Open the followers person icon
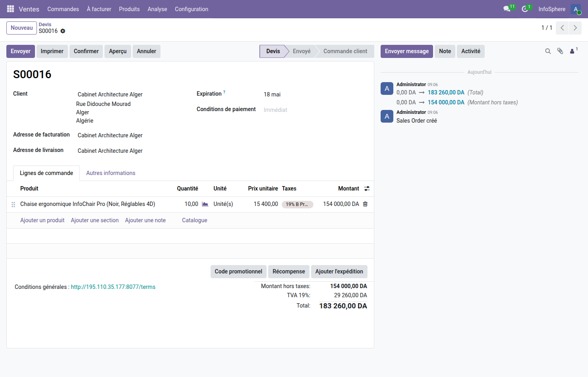The width and height of the screenshot is (588, 377). tap(573, 51)
